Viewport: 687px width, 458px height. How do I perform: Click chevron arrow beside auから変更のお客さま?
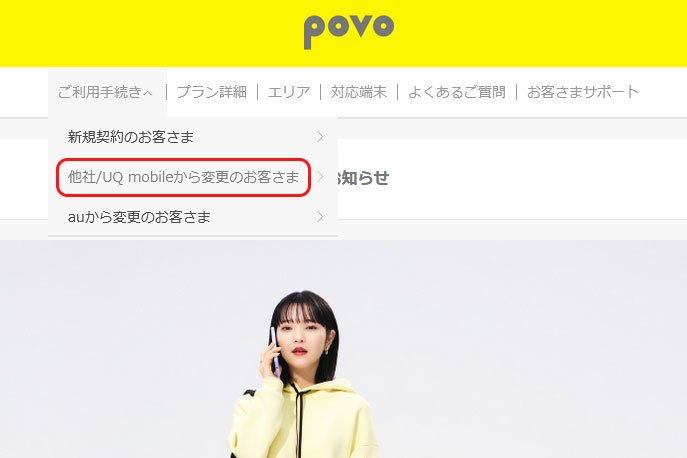[x=320, y=217]
